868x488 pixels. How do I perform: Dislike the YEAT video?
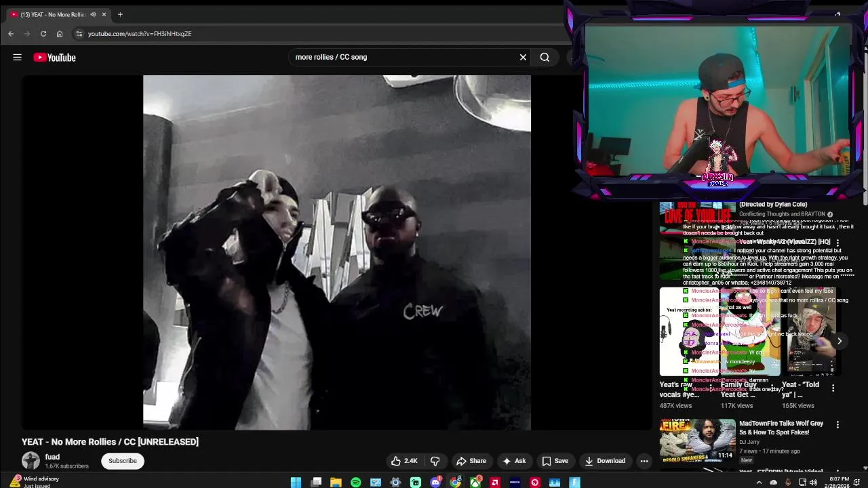coord(435,461)
